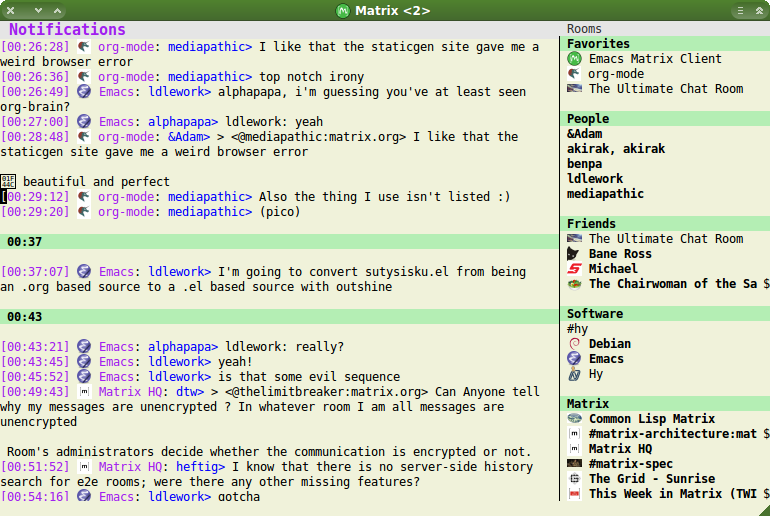Viewport: 770px width, 516px height.
Task: Open chat with ldlework in People
Action: [595, 179]
